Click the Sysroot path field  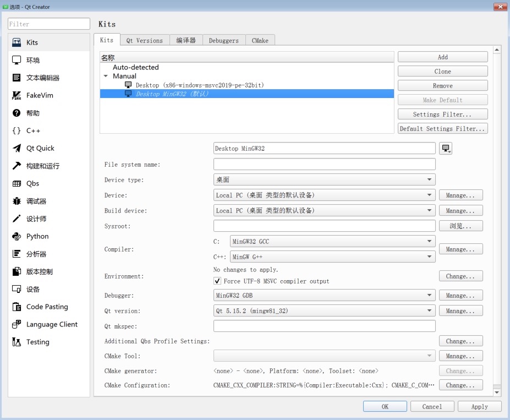point(324,226)
